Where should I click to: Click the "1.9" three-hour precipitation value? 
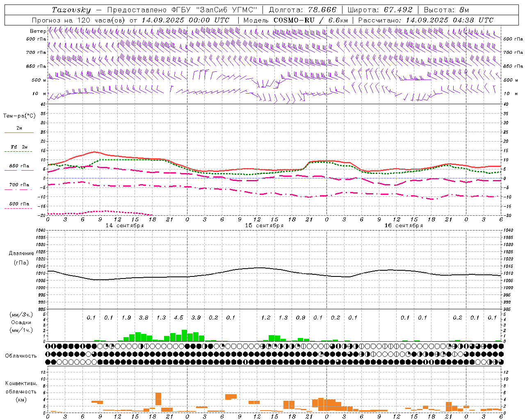[126, 317]
